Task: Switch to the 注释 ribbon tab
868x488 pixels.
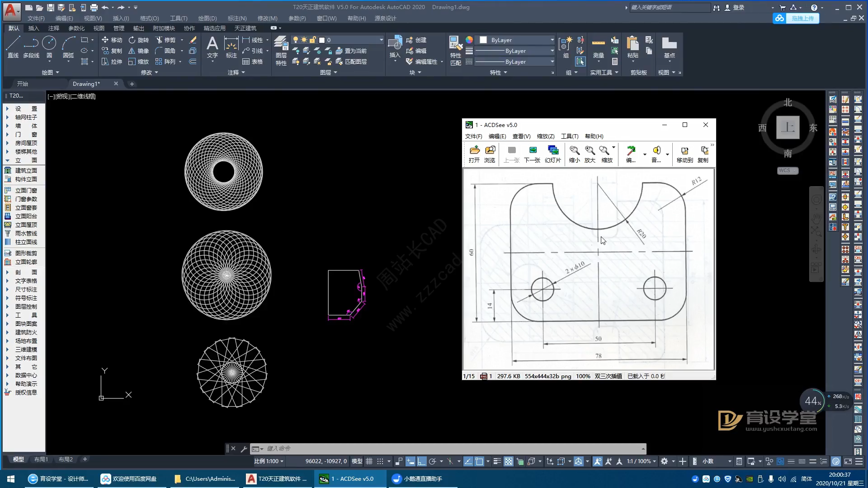Action: (54, 28)
